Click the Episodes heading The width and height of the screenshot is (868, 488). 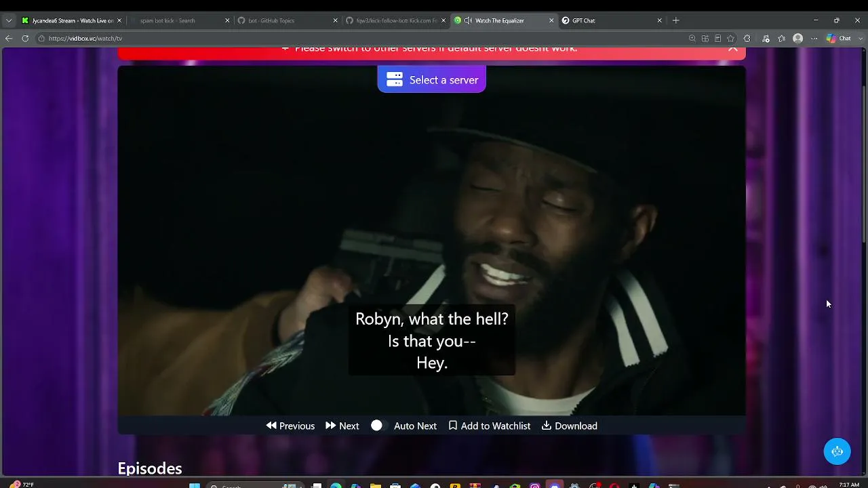click(x=150, y=468)
